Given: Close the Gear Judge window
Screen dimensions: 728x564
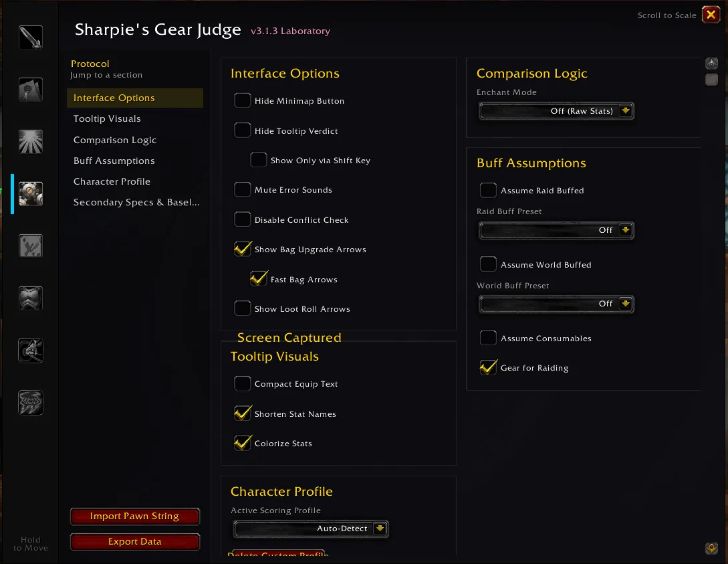Looking at the screenshot, I should (711, 15).
